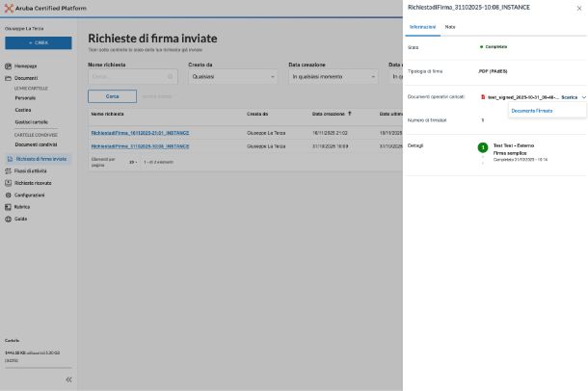Open Configurazioni gear icon

click(8, 195)
